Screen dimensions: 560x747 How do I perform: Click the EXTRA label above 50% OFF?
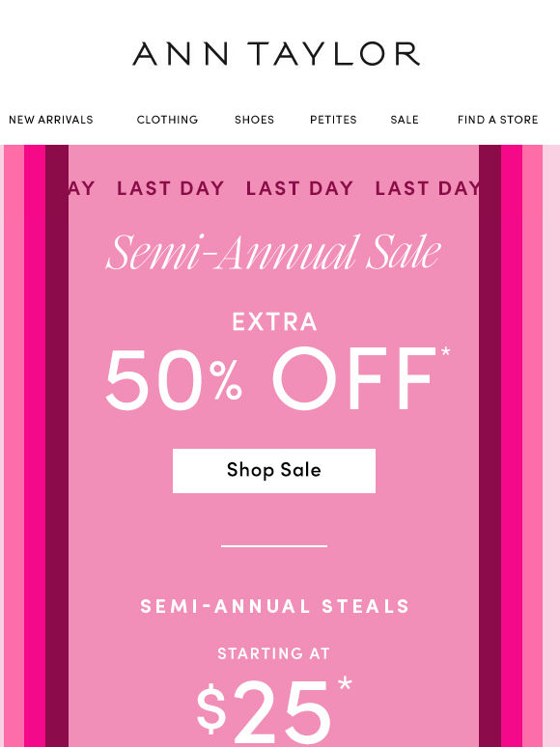pyautogui.click(x=274, y=321)
